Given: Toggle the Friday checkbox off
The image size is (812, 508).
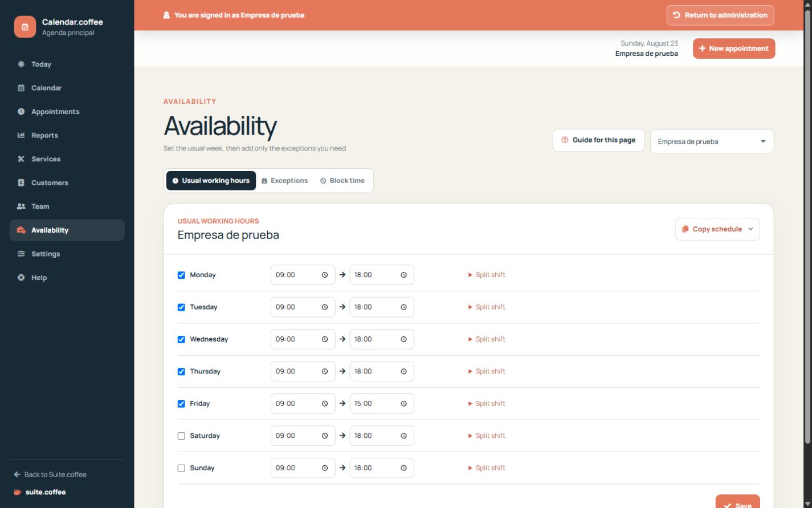Looking at the screenshot, I should click(x=181, y=404).
